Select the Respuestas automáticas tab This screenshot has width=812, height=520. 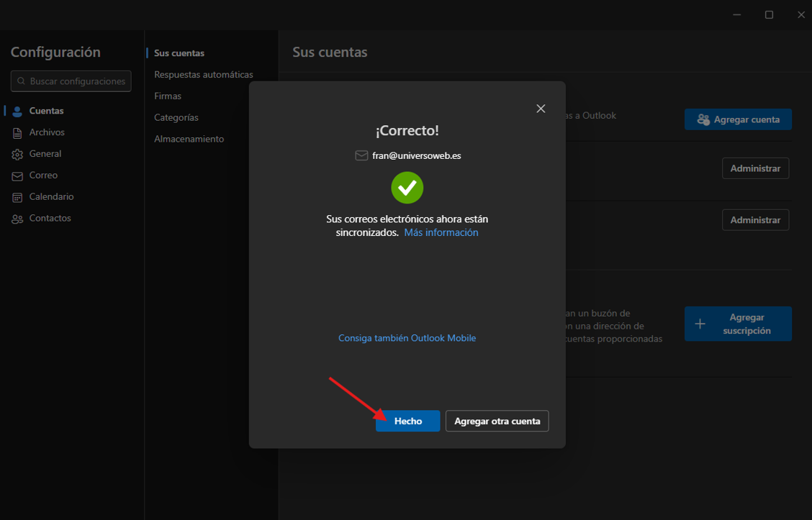tap(203, 75)
